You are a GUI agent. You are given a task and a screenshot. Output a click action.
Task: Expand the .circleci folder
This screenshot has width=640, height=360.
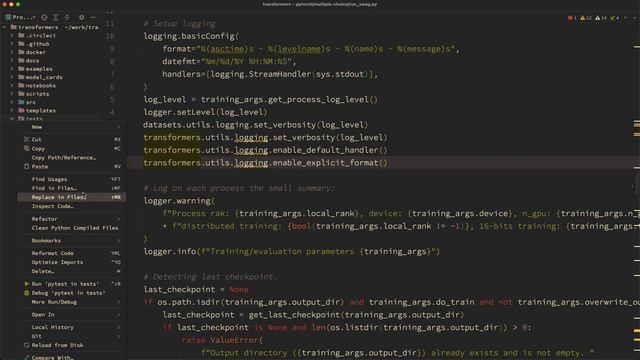12,36
